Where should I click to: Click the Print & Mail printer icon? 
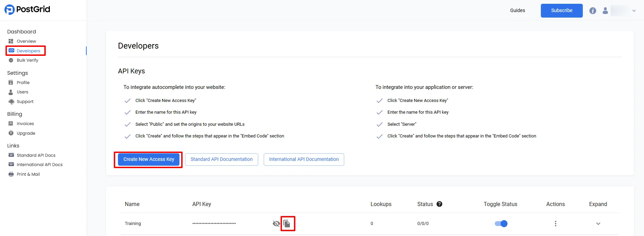[x=11, y=174]
